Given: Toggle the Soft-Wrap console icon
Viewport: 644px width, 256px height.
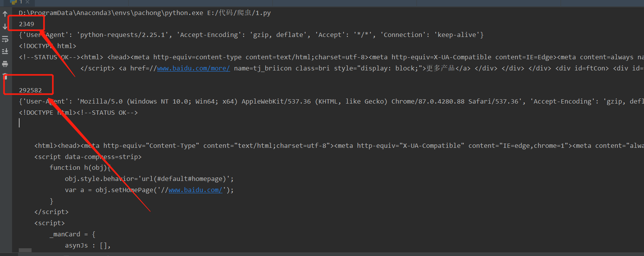Looking at the screenshot, I should coord(5,39).
